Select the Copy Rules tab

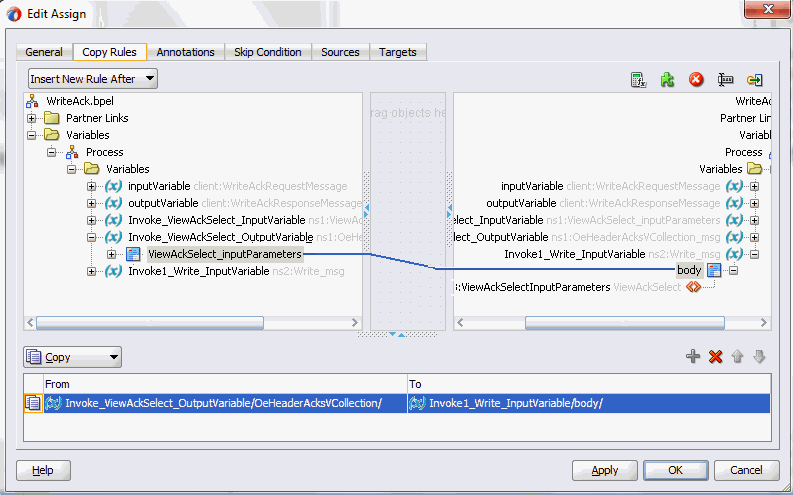(109, 52)
